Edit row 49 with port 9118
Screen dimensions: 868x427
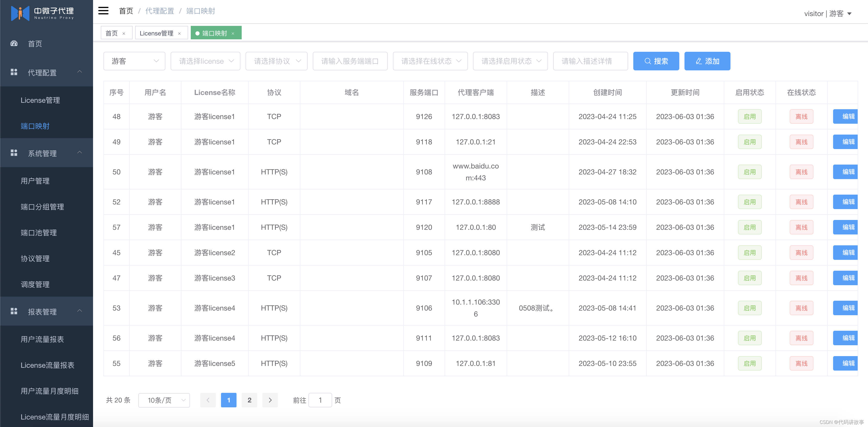click(x=845, y=142)
